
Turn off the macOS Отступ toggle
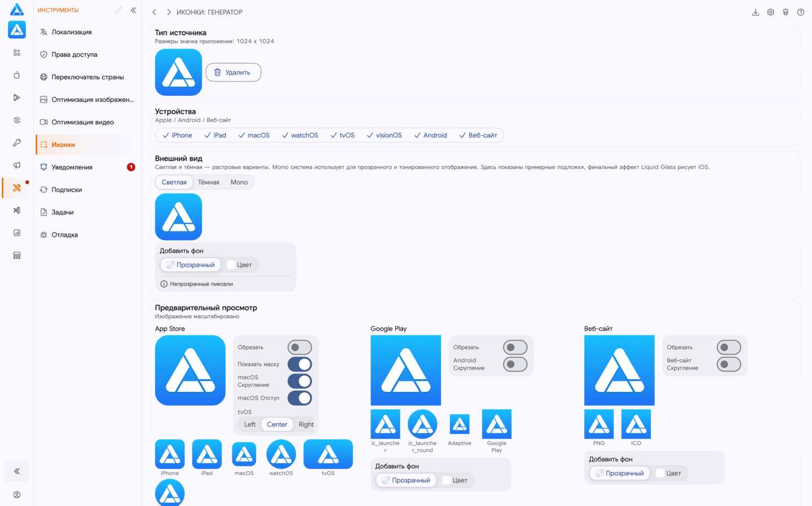pyautogui.click(x=299, y=398)
